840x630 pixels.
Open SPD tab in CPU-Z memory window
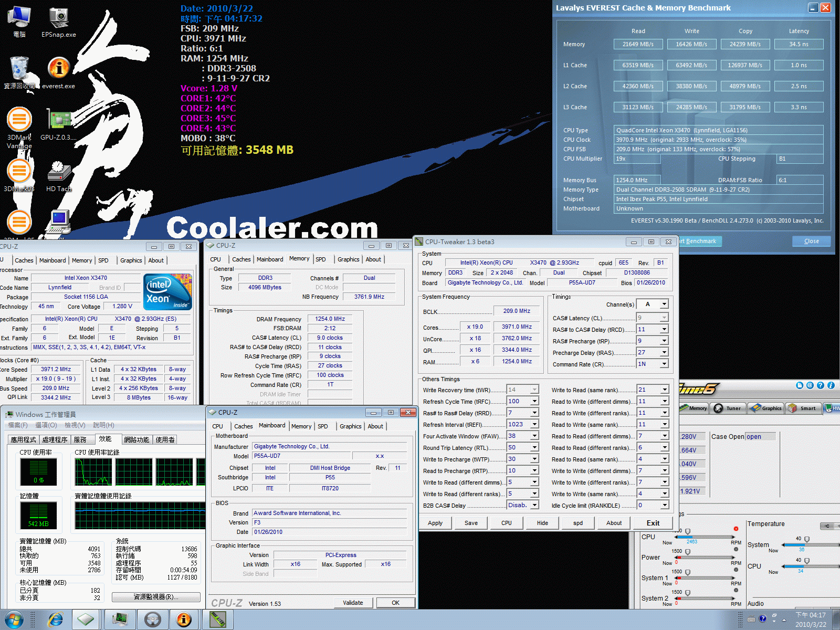[x=321, y=259]
